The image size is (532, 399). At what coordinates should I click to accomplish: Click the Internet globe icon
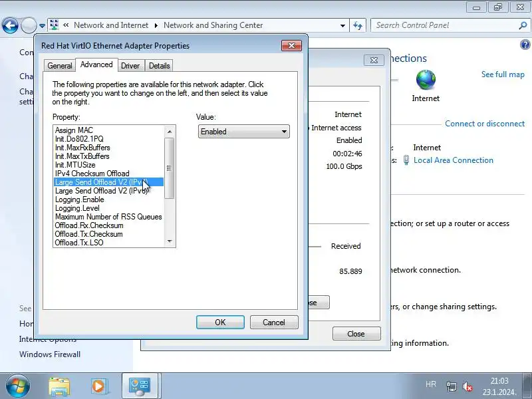point(426,80)
